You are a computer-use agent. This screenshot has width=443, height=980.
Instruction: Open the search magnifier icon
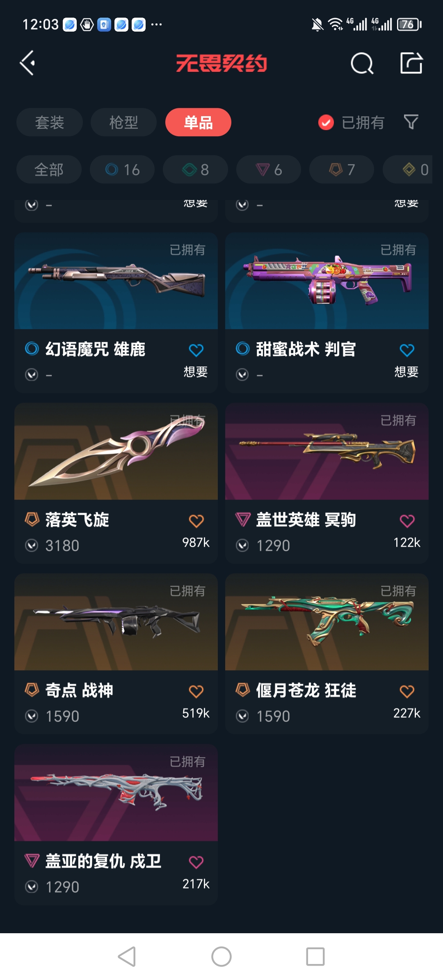[362, 64]
